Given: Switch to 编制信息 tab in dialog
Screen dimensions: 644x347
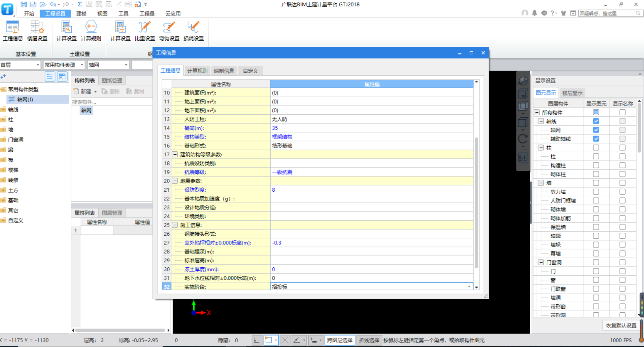Looking at the screenshot, I should click(224, 71).
